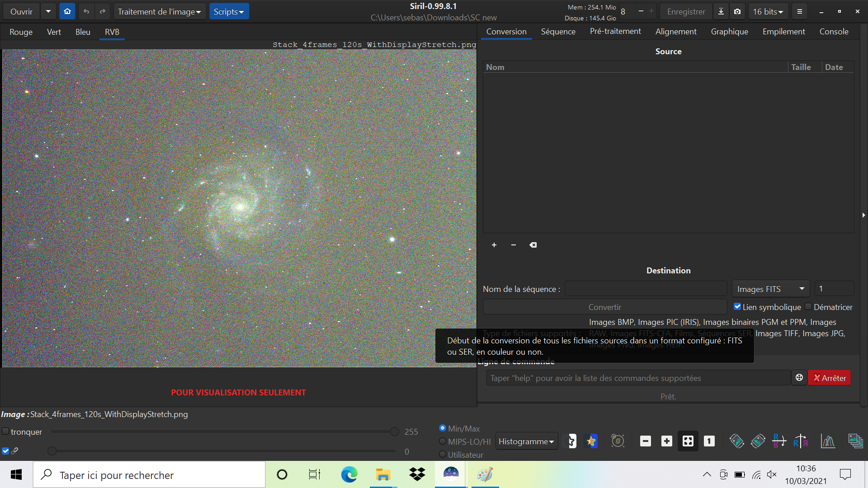
Task: Clear the source file list
Action: click(533, 245)
